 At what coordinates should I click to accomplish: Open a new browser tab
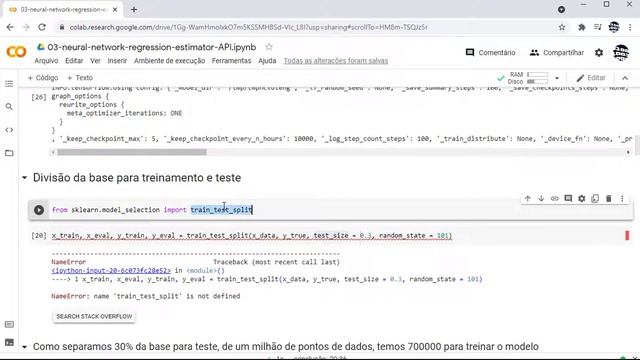[134, 9]
